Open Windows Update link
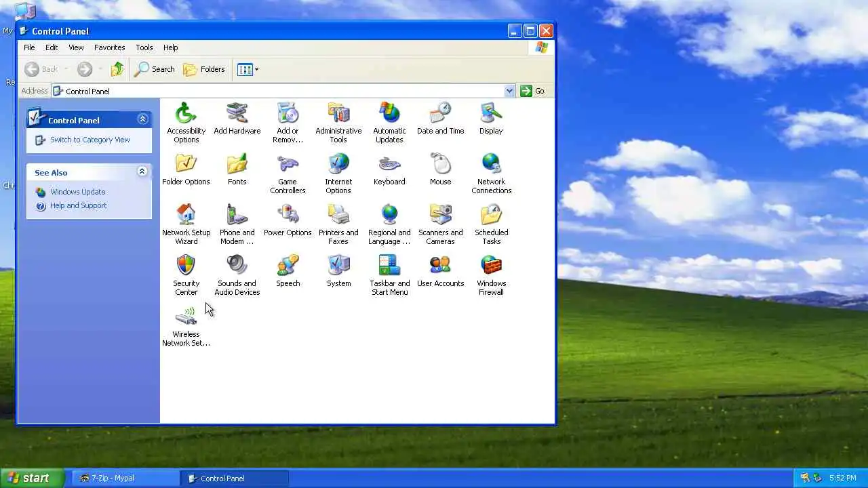868x488 pixels. tap(77, 192)
